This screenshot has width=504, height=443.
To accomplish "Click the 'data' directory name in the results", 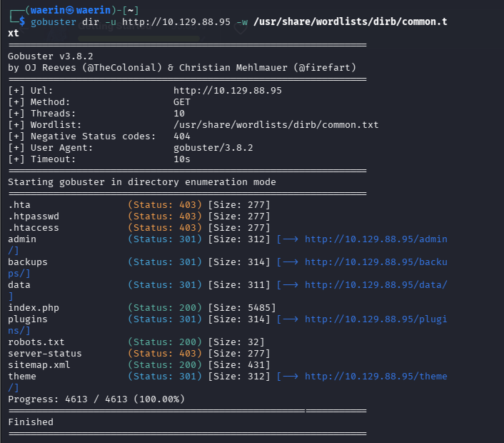I will 19,285.
